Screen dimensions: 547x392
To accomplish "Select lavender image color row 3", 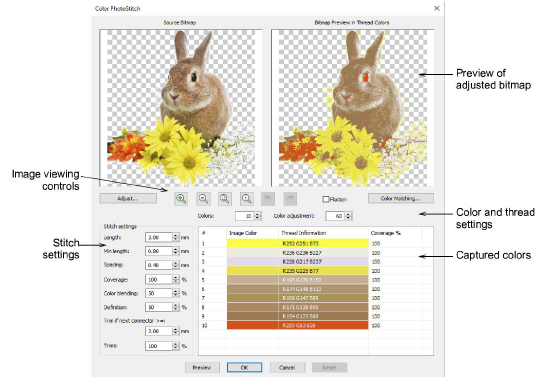I will (x=253, y=262).
